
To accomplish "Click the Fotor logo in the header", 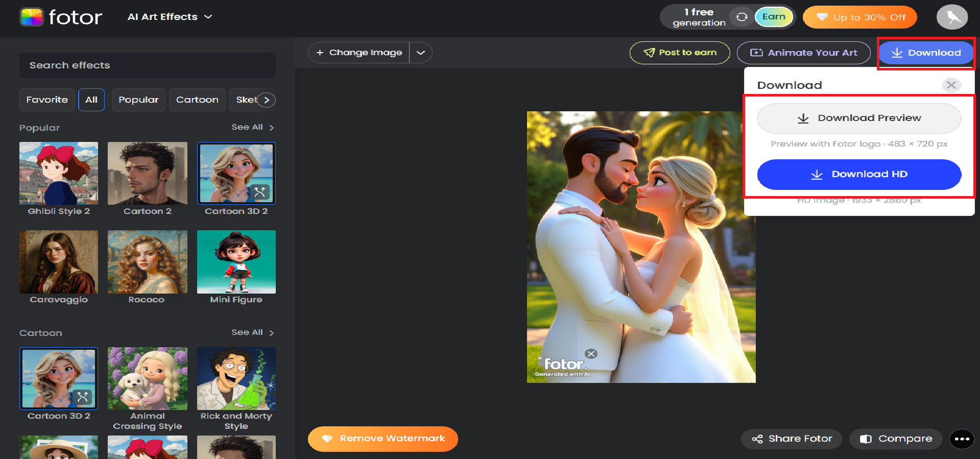I will [x=61, y=17].
